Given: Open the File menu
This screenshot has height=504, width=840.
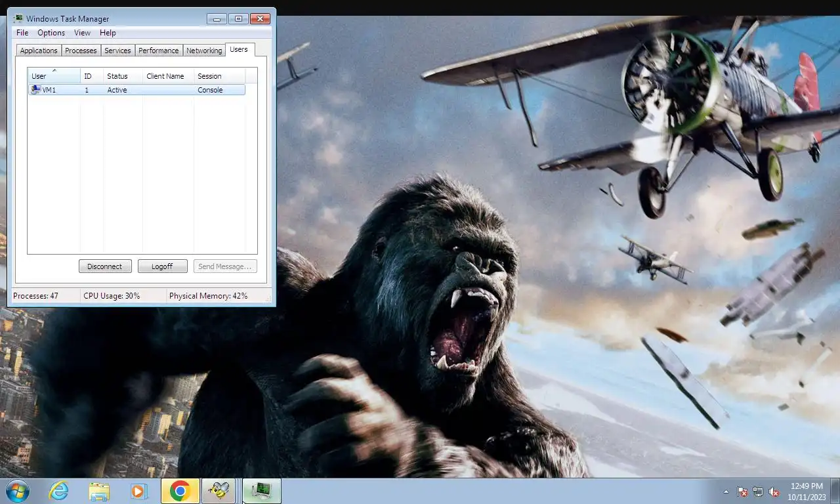Looking at the screenshot, I should 22,33.
